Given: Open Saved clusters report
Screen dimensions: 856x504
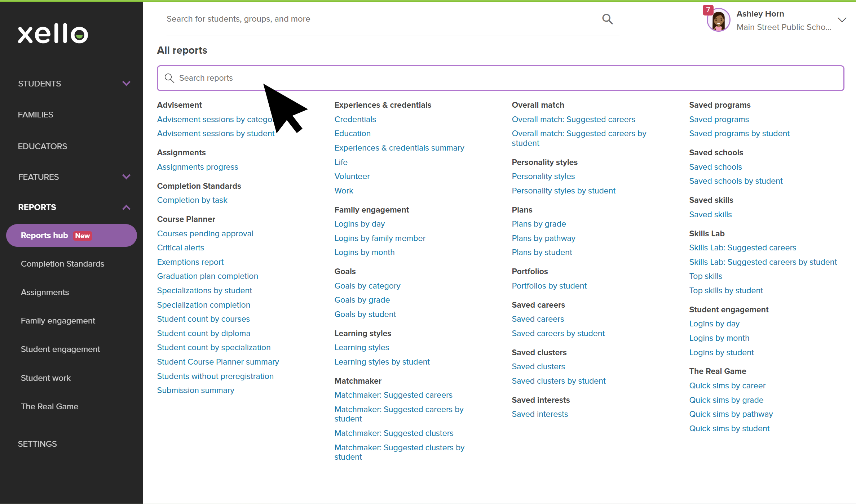Looking at the screenshot, I should [x=538, y=366].
